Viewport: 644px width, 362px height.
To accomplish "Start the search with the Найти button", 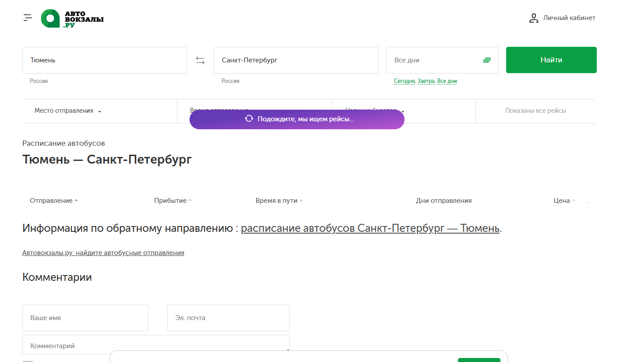I will [551, 60].
